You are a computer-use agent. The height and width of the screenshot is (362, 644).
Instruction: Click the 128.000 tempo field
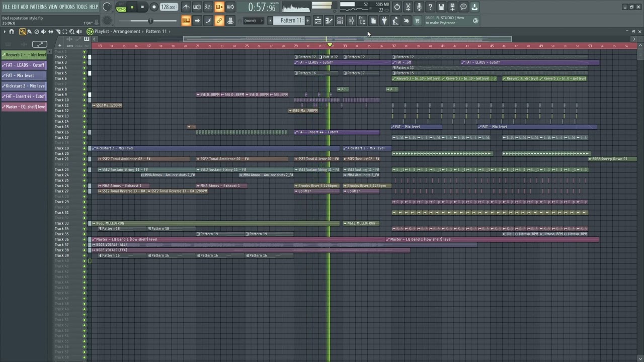169,7
